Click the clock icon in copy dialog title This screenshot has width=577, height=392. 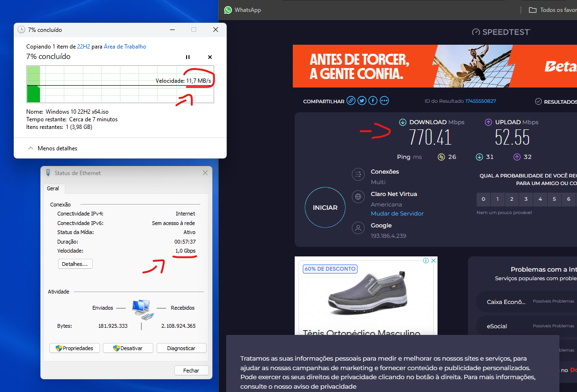[x=21, y=29]
